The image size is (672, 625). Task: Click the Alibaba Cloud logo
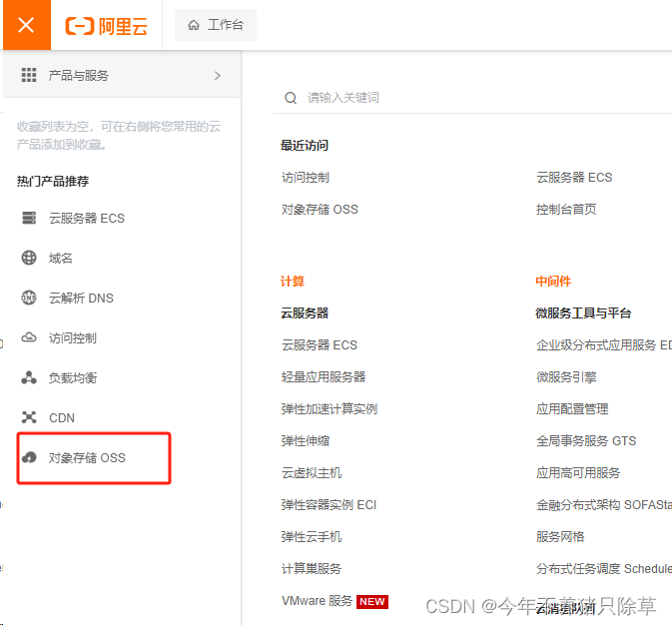tap(106, 26)
